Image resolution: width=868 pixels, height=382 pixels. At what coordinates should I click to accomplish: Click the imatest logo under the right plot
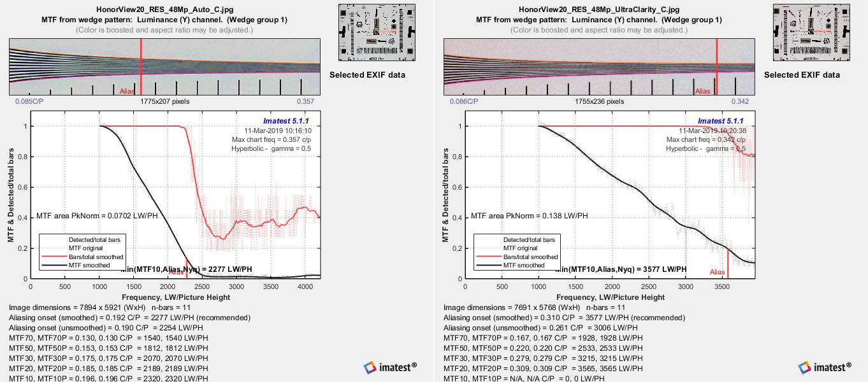[825, 367]
